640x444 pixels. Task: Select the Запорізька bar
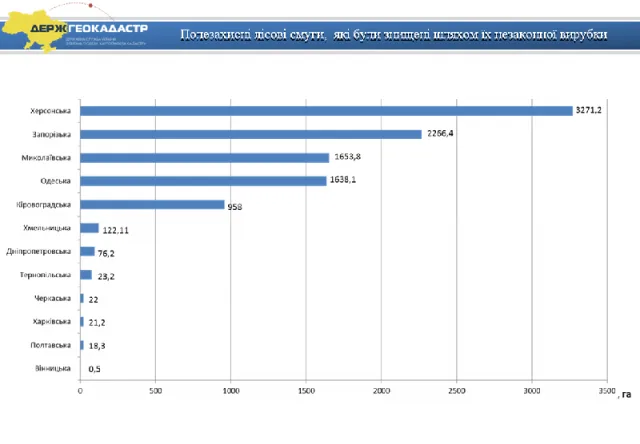[x=251, y=134]
